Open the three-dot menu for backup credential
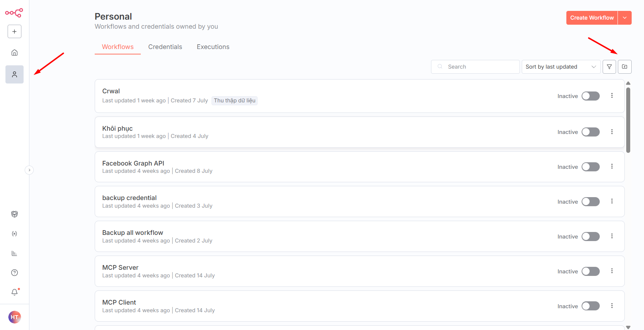This screenshot has width=644, height=330. [612, 201]
